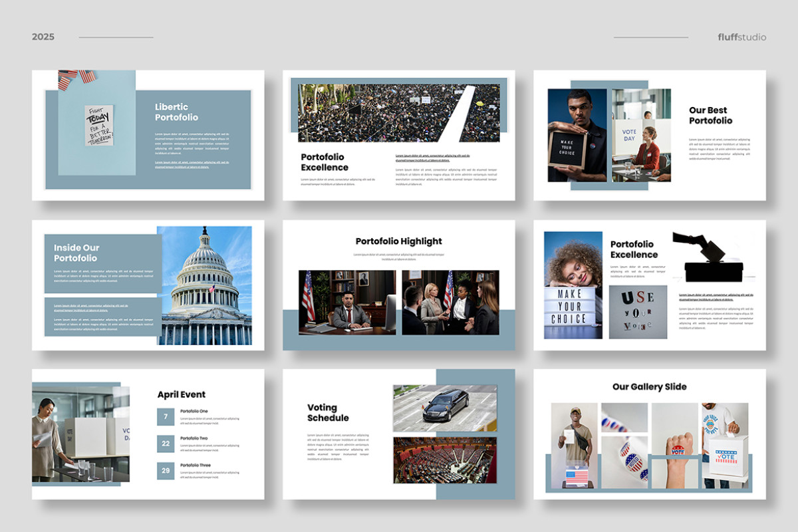
Task: Click the VOTE sticker on the hand image
Action: (678, 450)
